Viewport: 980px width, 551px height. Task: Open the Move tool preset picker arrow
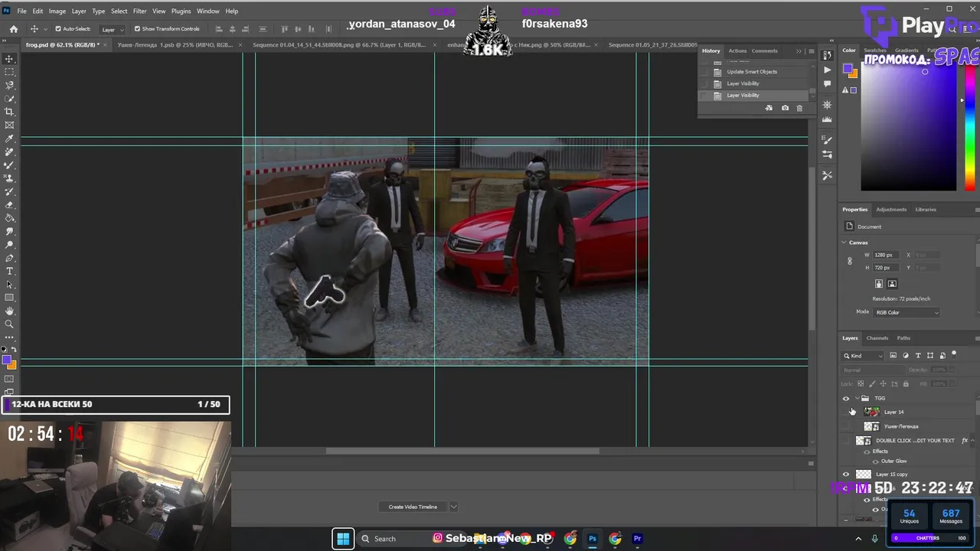tap(46, 29)
